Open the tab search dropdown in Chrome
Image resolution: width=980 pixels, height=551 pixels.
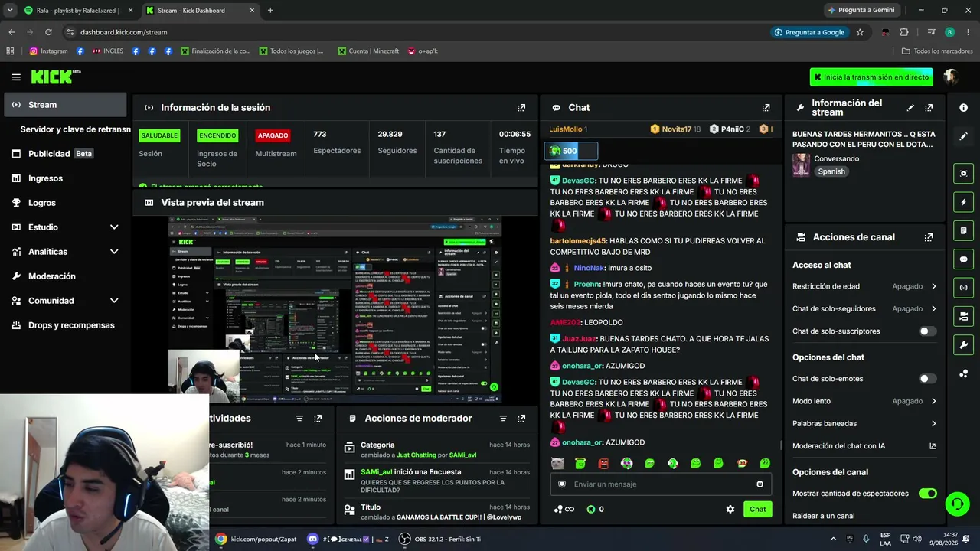[x=10, y=10]
